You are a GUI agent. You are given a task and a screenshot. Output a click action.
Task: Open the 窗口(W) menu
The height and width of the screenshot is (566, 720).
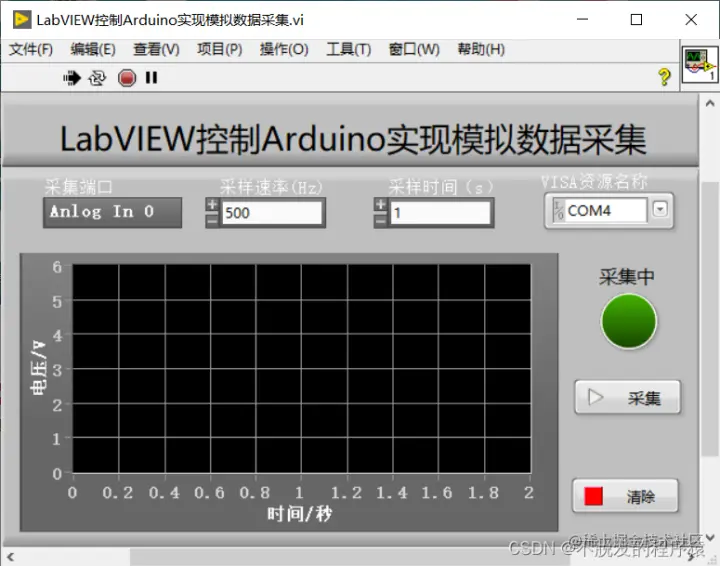click(x=414, y=49)
